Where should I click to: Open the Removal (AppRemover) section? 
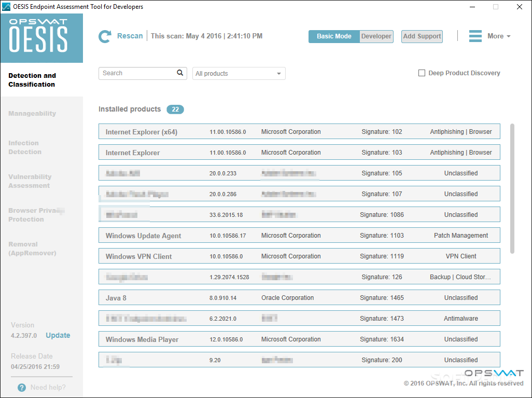32,249
